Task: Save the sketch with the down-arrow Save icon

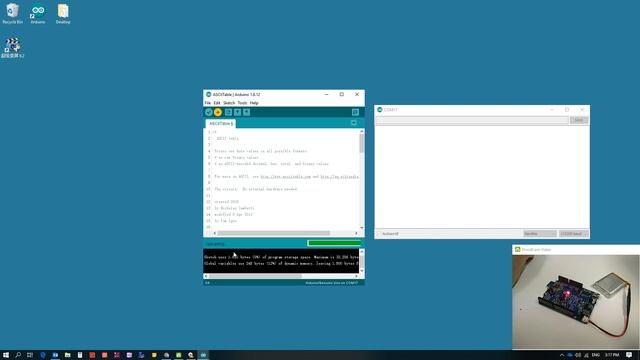Action: coord(247,112)
